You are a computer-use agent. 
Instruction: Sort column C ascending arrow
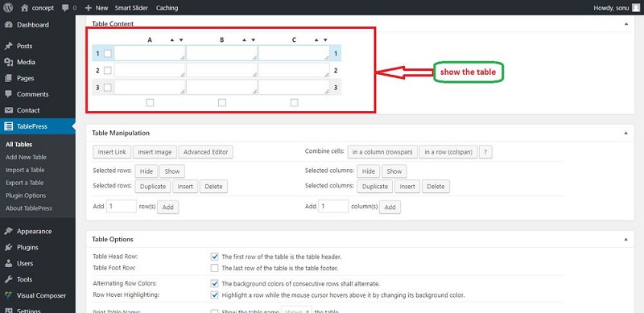(316, 40)
